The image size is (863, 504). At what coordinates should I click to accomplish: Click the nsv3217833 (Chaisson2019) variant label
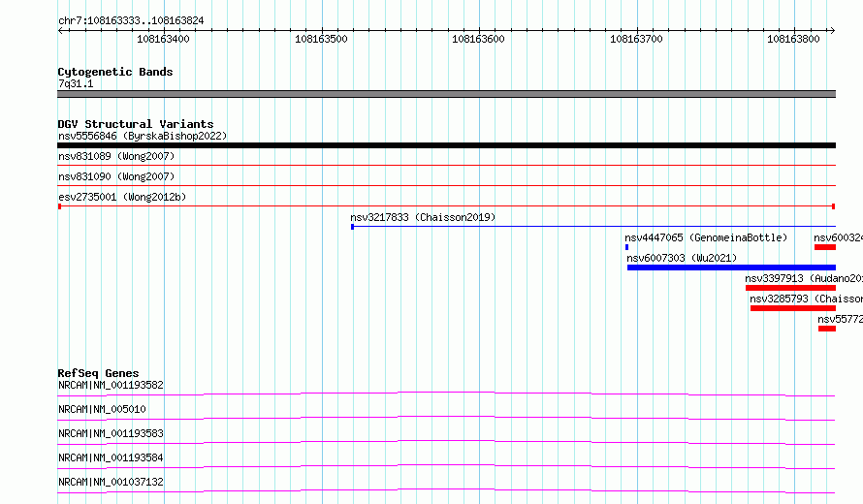[x=423, y=218]
